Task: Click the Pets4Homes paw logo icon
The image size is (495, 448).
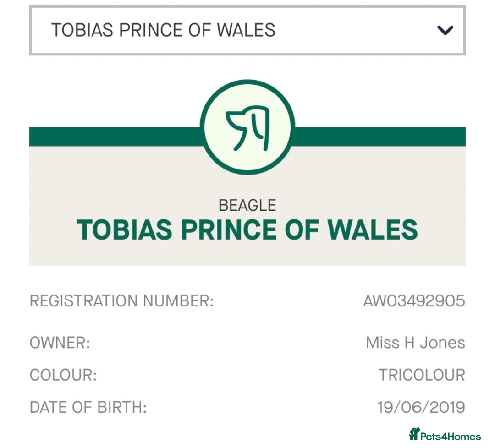Action: click(414, 434)
